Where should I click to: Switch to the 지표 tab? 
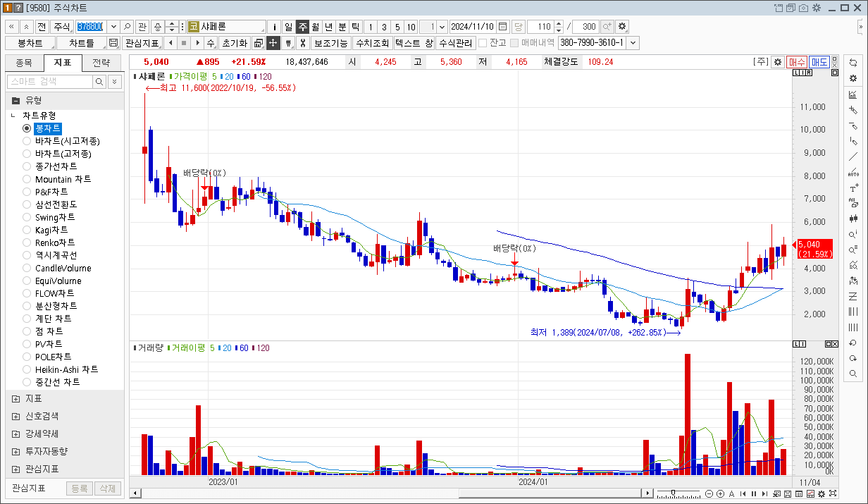coord(63,63)
